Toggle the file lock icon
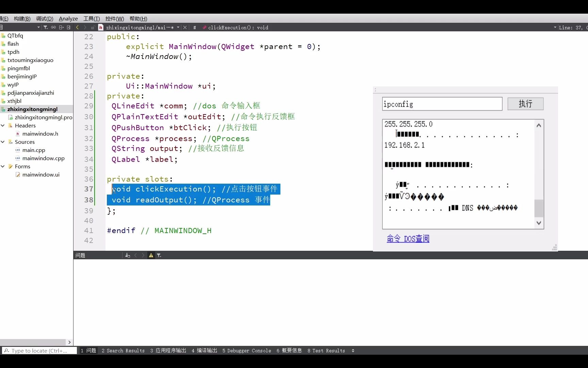Screen dimensions: 588x368 tap(93, 27)
